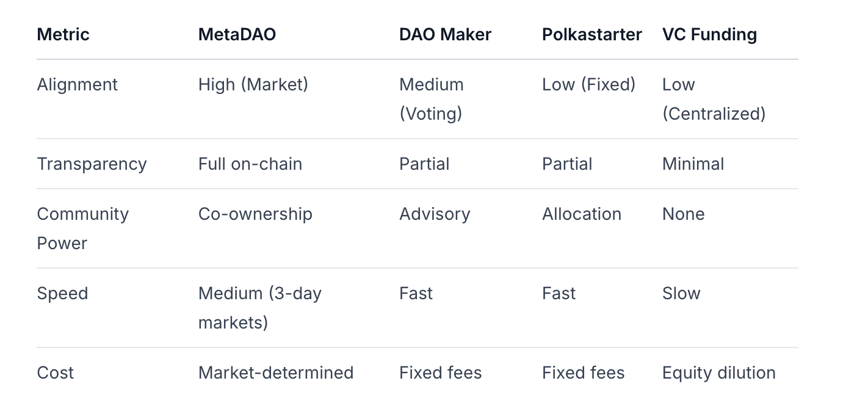Viewport: 868px width, 414px height.
Task: Click the Cost row label
Action: 55,372
